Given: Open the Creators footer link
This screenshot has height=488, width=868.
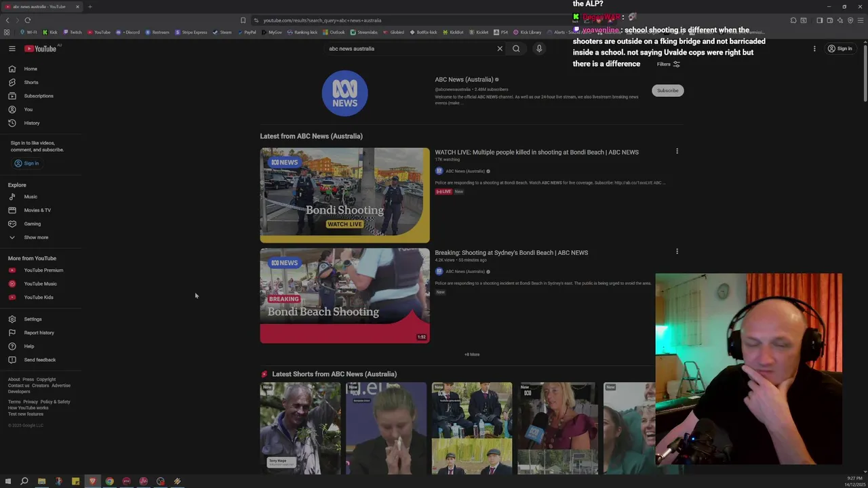Looking at the screenshot, I should pos(40,386).
